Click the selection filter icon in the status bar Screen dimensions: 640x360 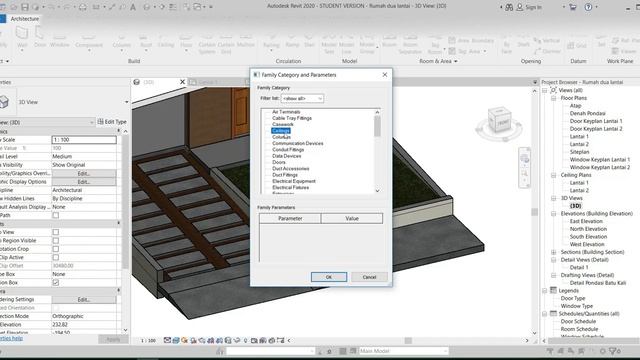coord(612,351)
